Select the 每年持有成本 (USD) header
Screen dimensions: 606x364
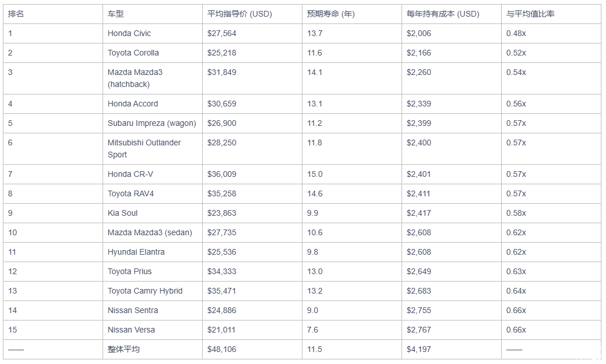(443, 14)
